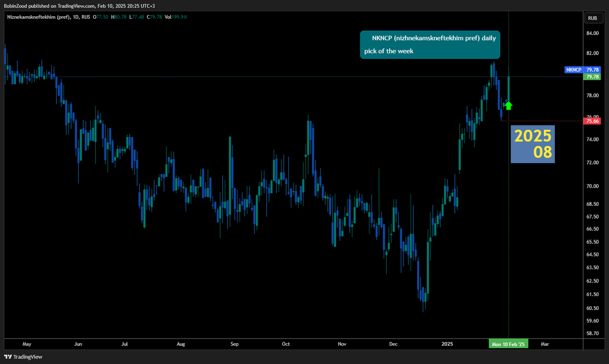Click the O77.50 open value in the legend
This screenshot has width=609, height=364.
[x=101, y=18]
